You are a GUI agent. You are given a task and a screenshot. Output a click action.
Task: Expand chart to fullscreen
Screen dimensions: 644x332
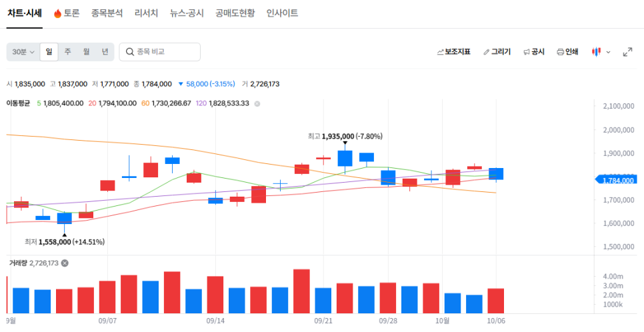tap(627, 52)
